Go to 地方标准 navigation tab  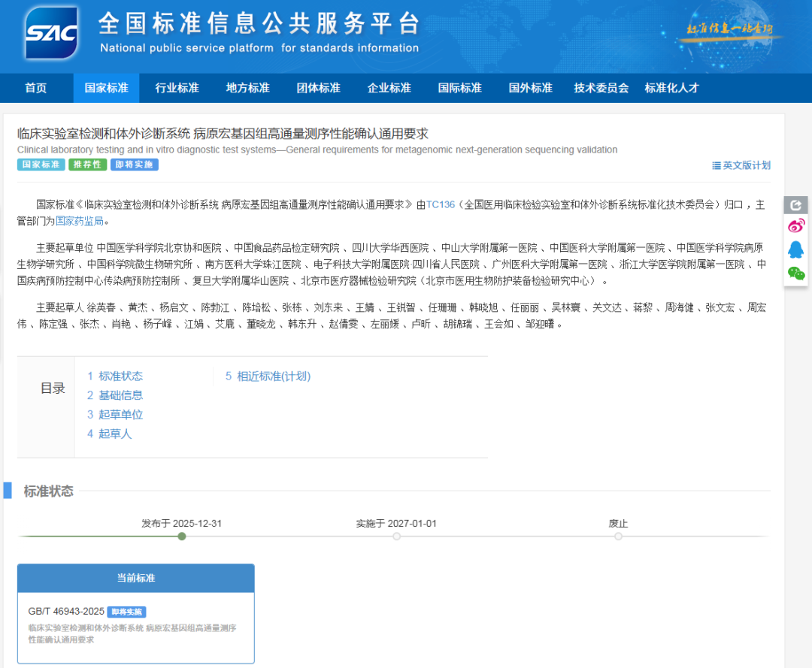coord(247,88)
